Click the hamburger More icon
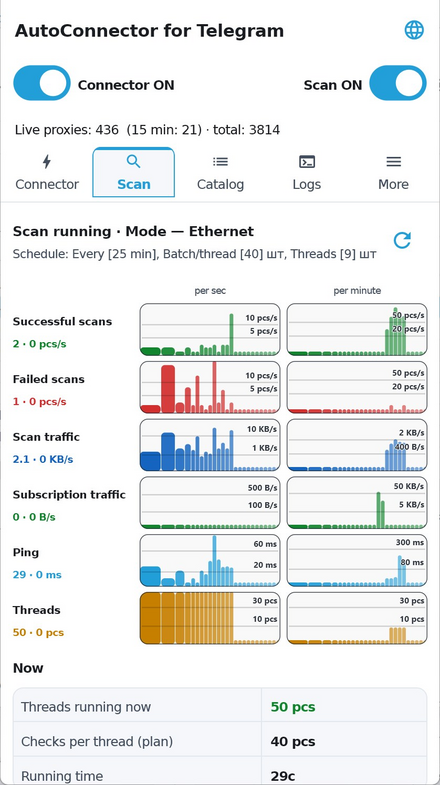Image resolution: width=440 pixels, height=785 pixels. tap(393, 162)
